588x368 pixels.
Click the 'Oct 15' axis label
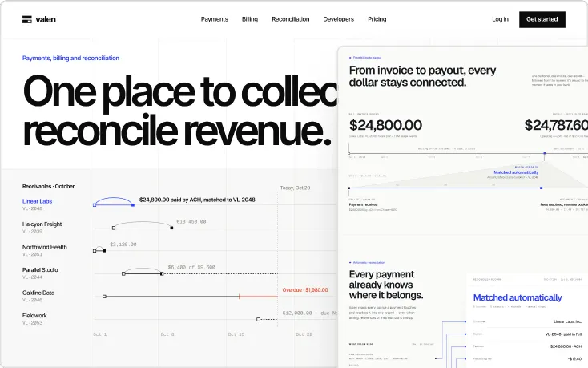point(236,334)
